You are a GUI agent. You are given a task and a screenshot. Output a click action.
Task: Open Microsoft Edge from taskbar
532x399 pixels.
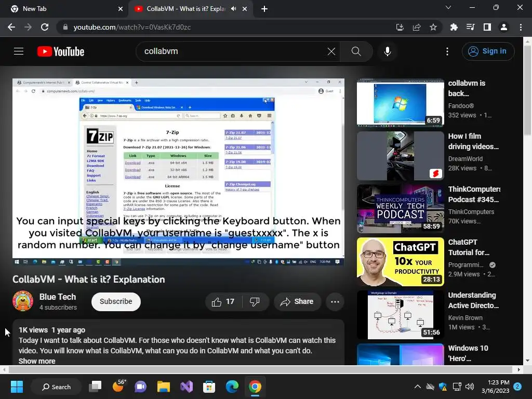[x=232, y=387]
